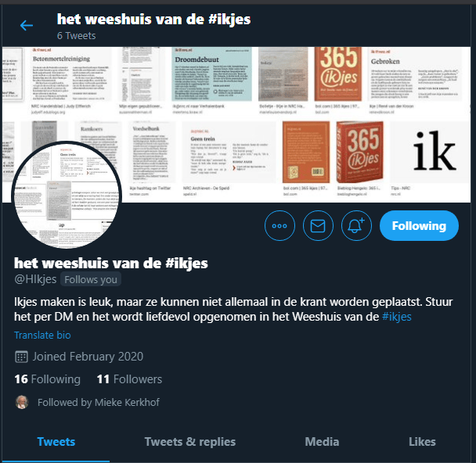Screen dimensions: 476x463
Task: Click the @HIkjes handle text
Action: (35, 279)
